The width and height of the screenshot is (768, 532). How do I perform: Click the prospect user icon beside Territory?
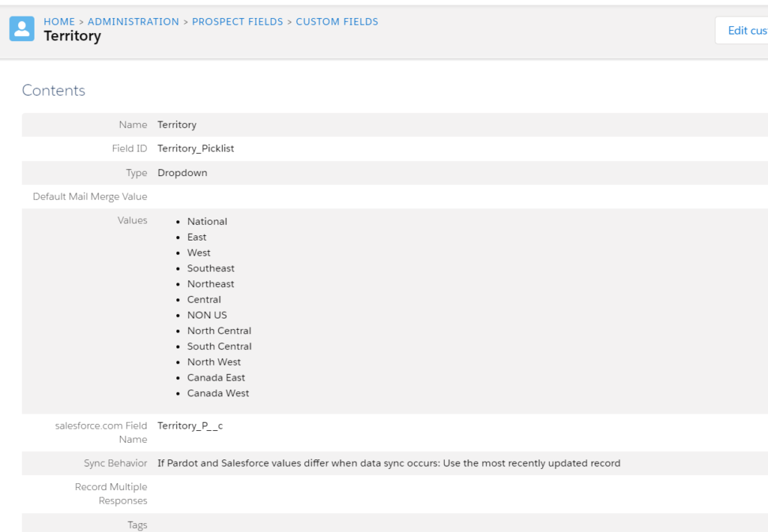pos(22,29)
